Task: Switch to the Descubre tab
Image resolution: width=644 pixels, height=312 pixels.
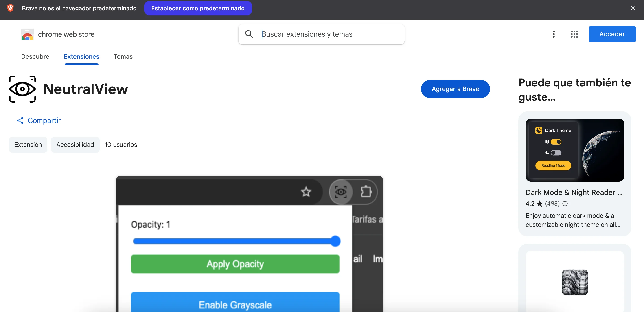Action: point(35,57)
